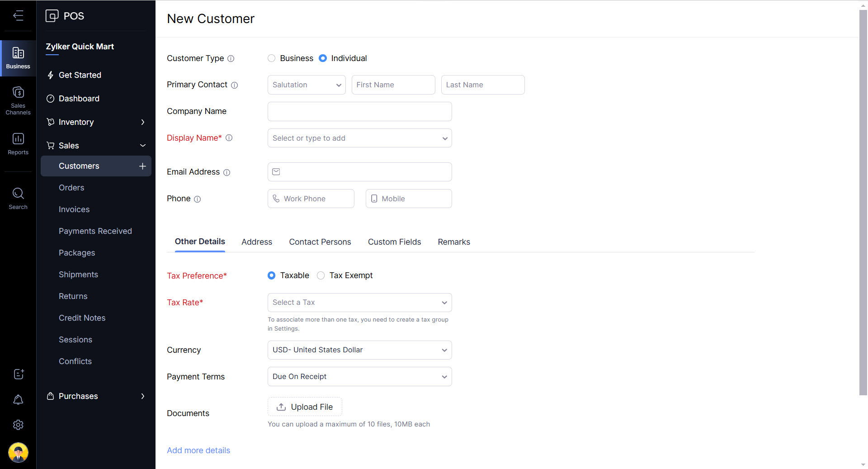Click the Add more details link
The width and height of the screenshot is (868, 469).
198,450
